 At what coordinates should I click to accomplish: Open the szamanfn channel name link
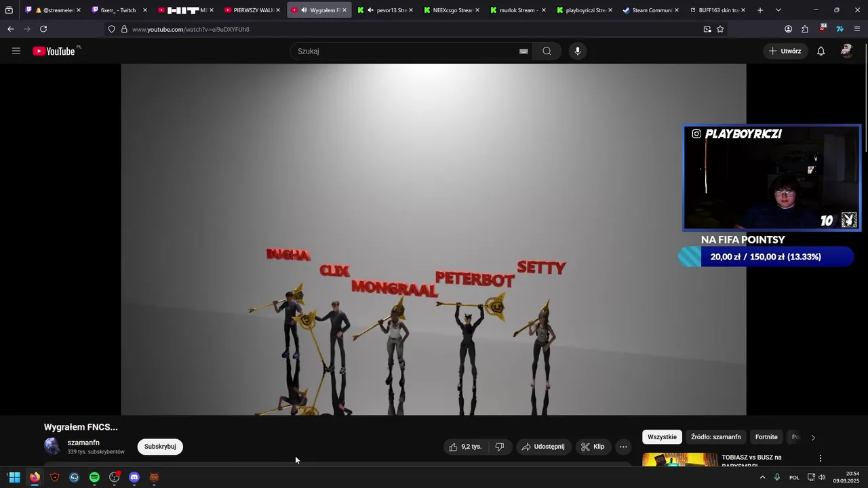[83, 443]
